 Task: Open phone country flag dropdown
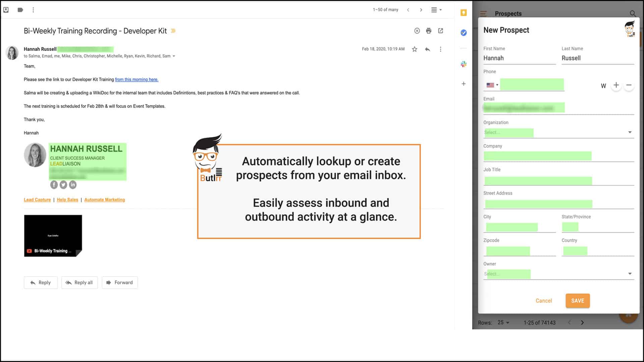(x=492, y=85)
